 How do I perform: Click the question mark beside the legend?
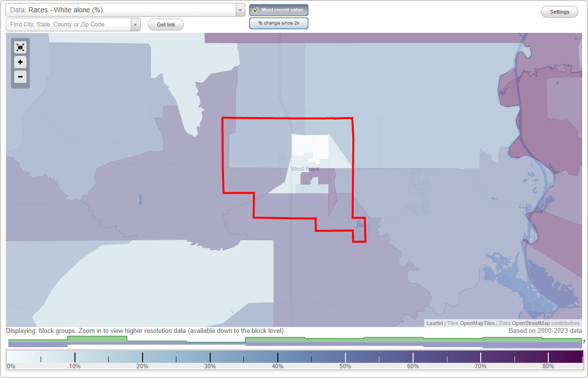pos(585,341)
